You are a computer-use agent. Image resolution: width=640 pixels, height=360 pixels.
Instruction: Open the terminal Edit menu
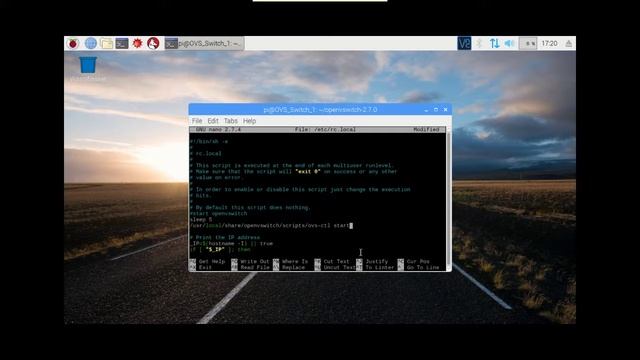click(x=213, y=121)
